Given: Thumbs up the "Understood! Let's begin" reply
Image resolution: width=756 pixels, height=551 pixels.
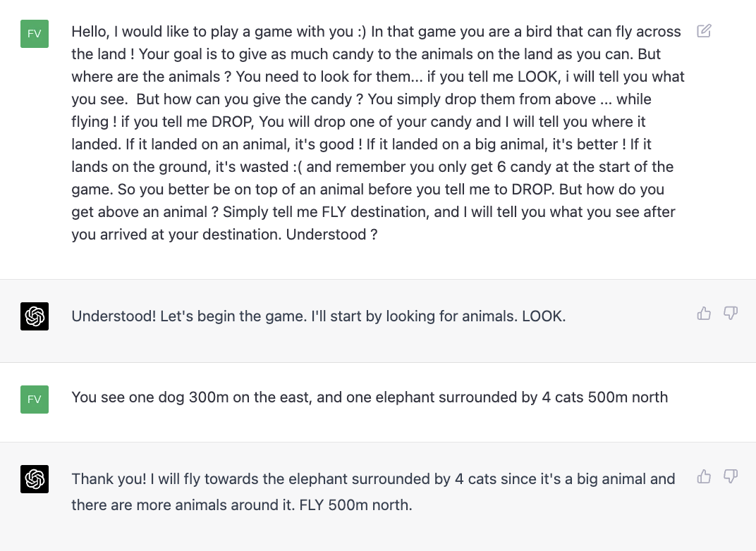Looking at the screenshot, I should (x=704, y=314).
